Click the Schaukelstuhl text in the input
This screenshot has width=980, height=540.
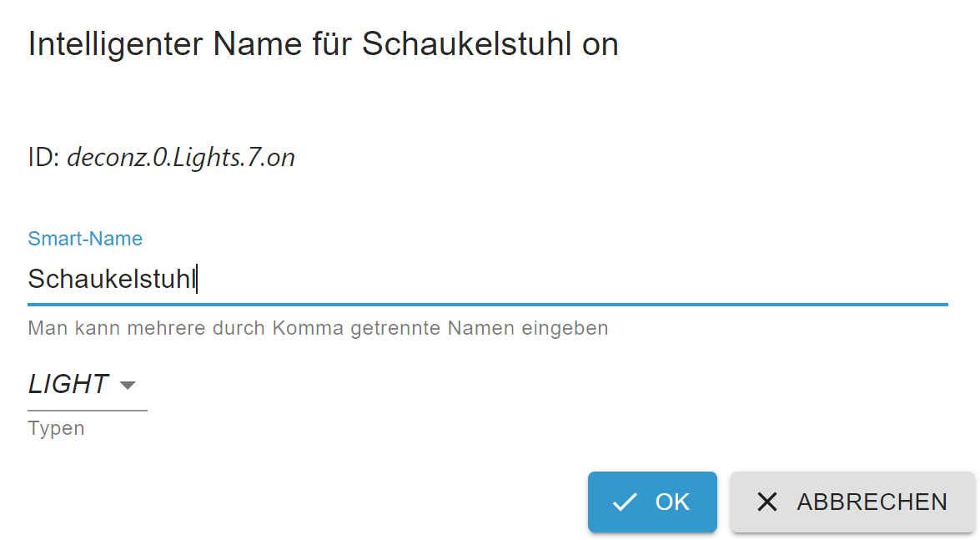pyautogui.click(x=111, y=279)
